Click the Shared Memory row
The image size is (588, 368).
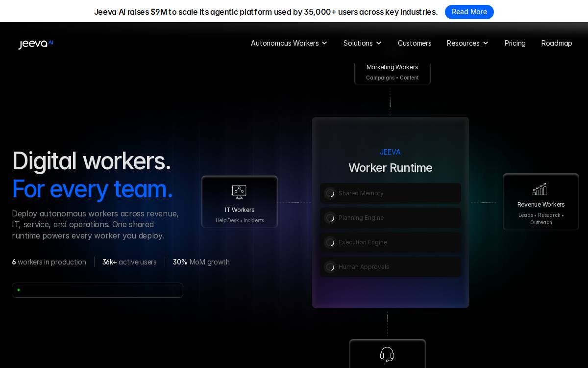pos(391,193)
